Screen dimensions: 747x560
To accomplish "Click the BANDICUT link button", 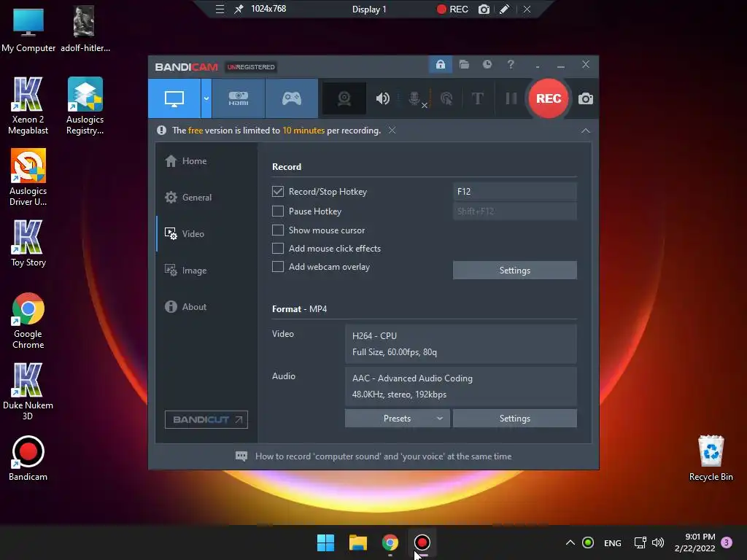I will pyautogui.click(x=206, y=419).
